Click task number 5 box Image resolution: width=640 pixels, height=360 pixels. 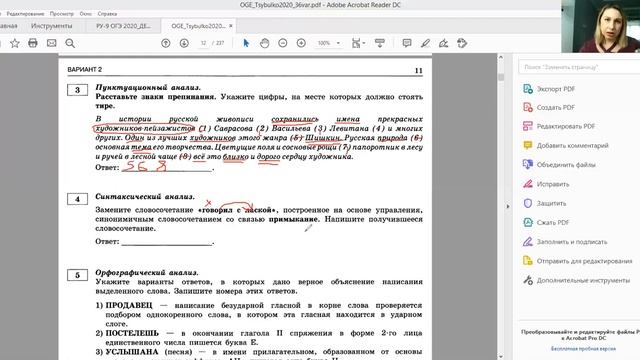point(77,275)
